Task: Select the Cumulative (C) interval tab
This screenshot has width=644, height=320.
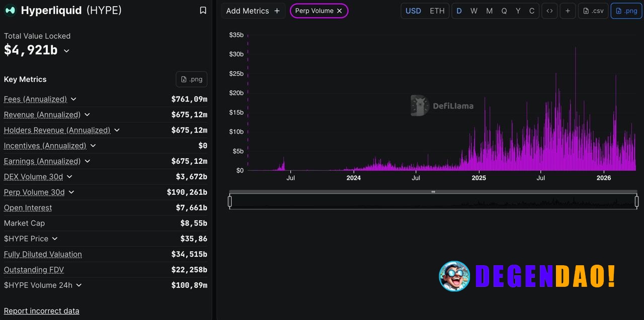Action: [x=532, y=11]
